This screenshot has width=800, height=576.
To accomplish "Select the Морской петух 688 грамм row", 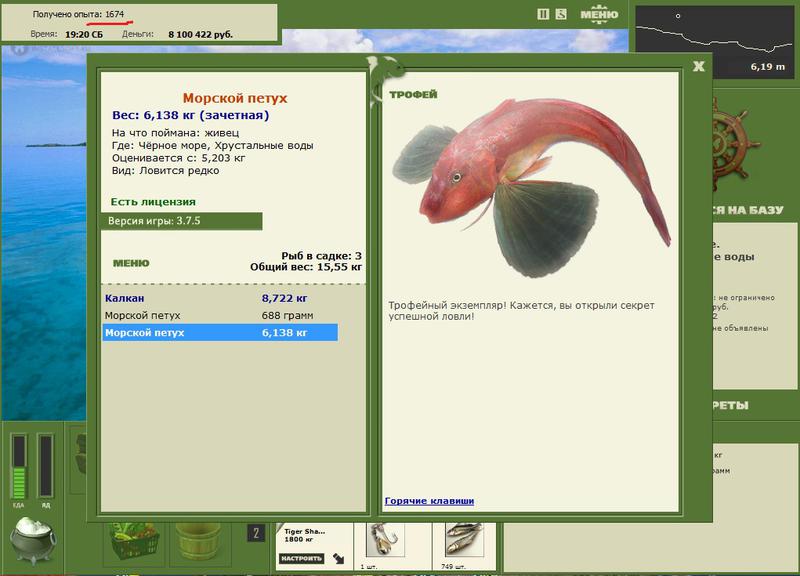I will (220, 315).
